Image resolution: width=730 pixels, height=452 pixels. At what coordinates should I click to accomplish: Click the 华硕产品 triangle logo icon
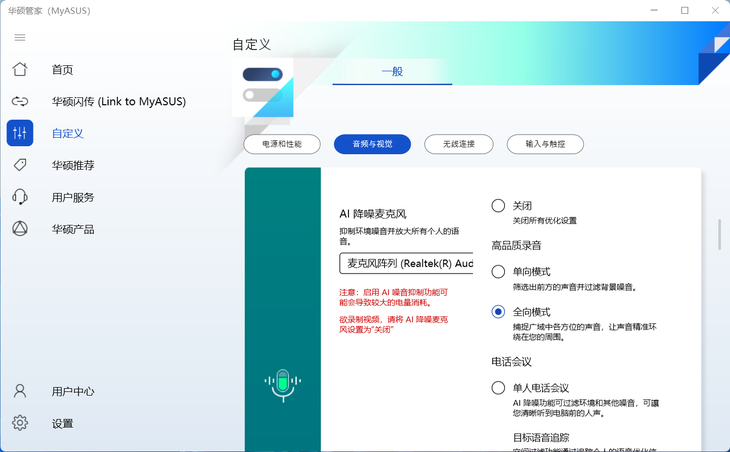(x=20, y=229)
